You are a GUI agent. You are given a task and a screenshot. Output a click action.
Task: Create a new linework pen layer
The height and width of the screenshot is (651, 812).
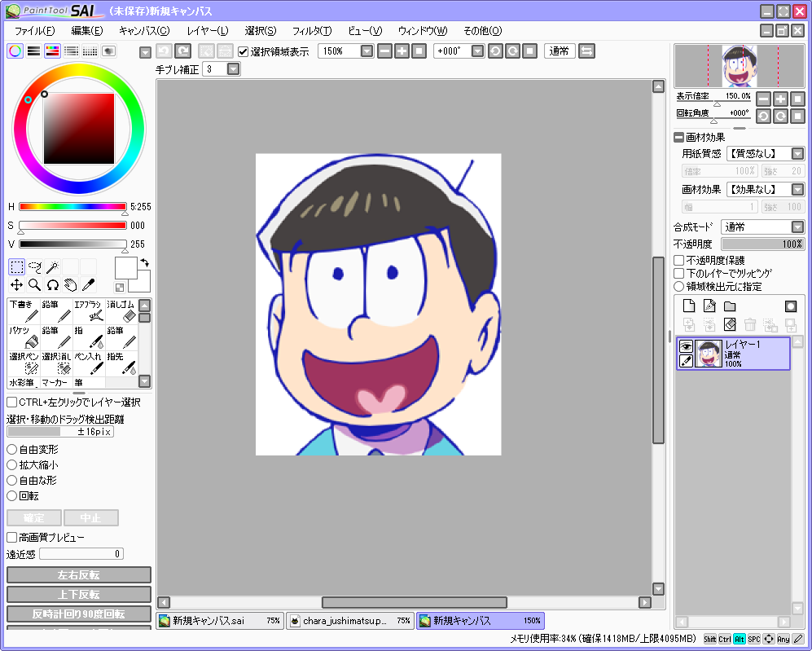[709, 306]
